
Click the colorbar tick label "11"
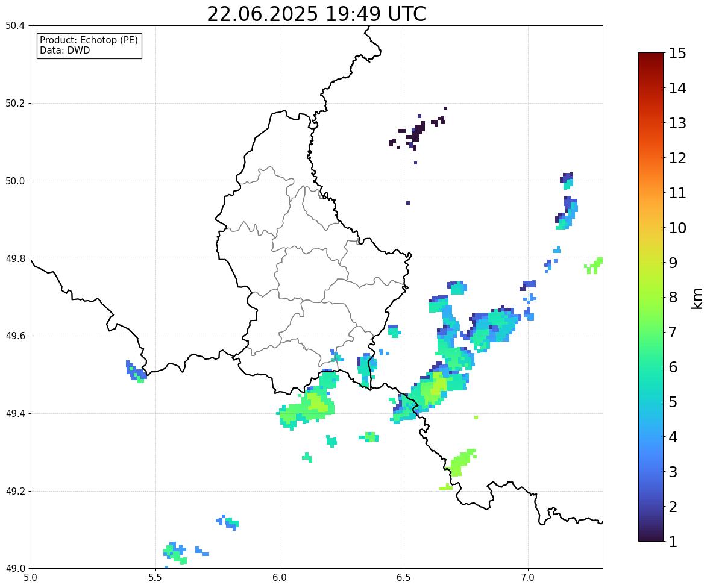point(677,193)
